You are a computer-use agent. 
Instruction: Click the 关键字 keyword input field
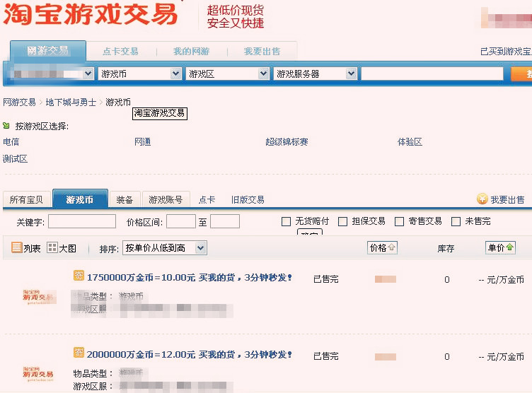[x=82, y=221]
